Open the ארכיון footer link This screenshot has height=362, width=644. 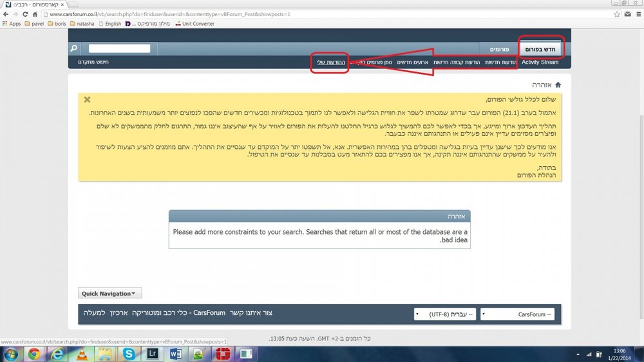tap(118, 312)
